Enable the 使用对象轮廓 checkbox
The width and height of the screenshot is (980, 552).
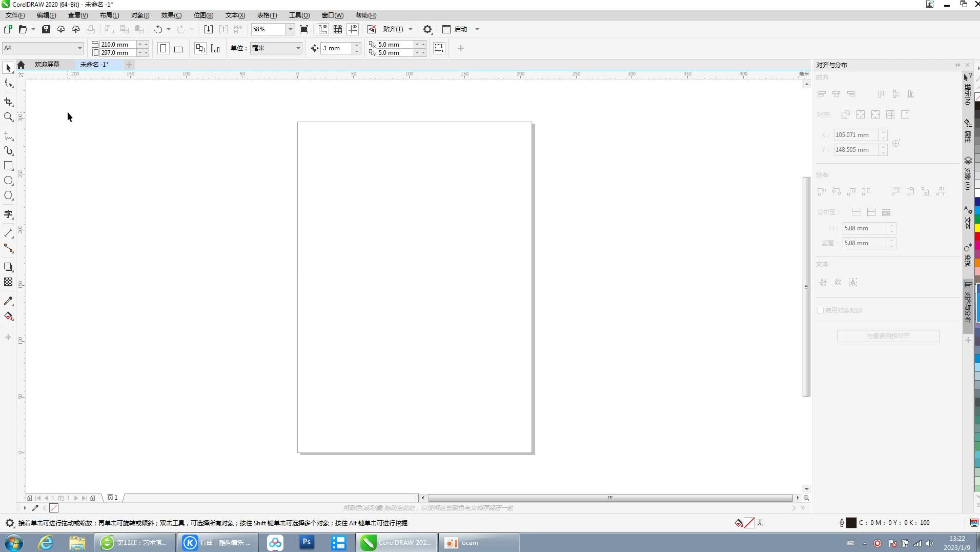click(821, 310)
